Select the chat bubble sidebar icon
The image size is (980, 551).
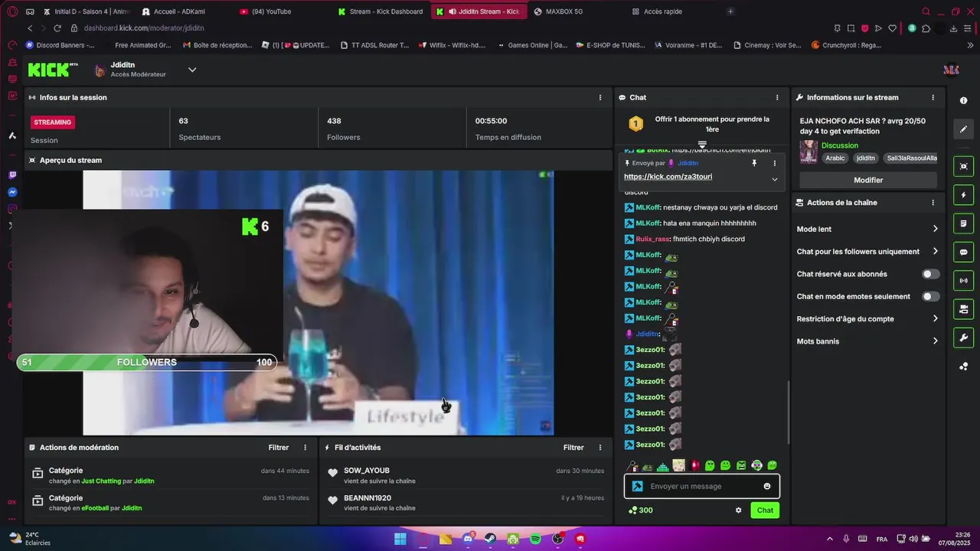coord(963,252)
